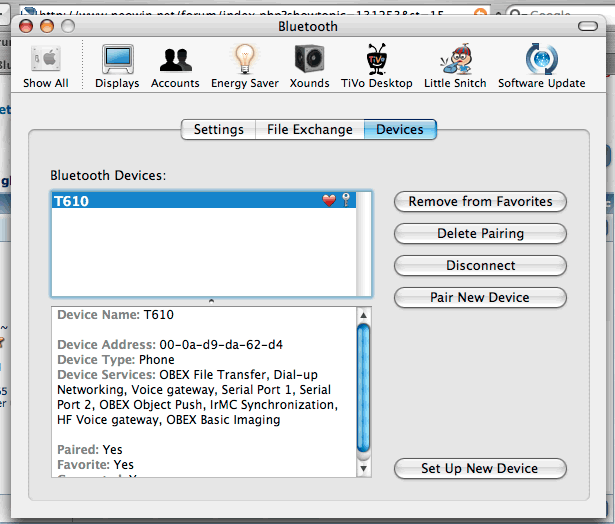Open Energy Saver light bulb icon
The image size is (615, 524).
244,60
